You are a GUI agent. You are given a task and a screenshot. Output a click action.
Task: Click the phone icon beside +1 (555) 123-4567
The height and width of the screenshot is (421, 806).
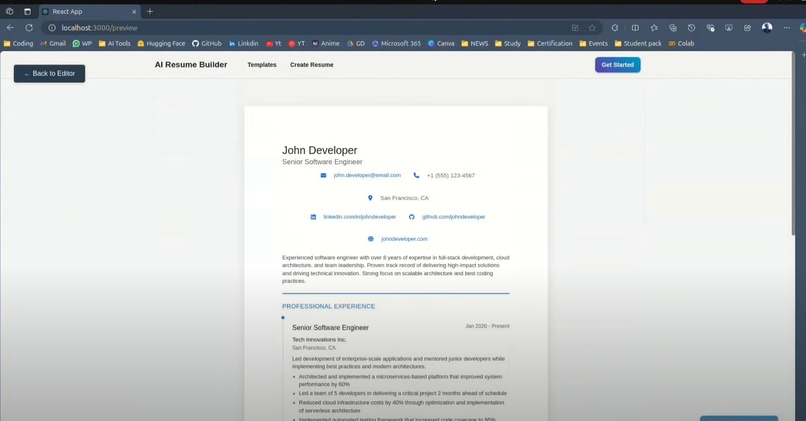click(x=416, y=175)
